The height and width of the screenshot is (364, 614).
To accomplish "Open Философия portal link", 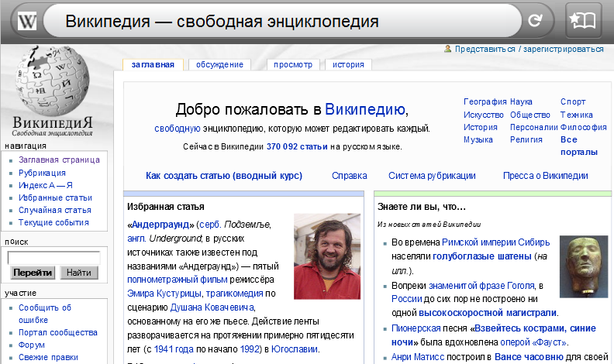I will pos(584,128).
